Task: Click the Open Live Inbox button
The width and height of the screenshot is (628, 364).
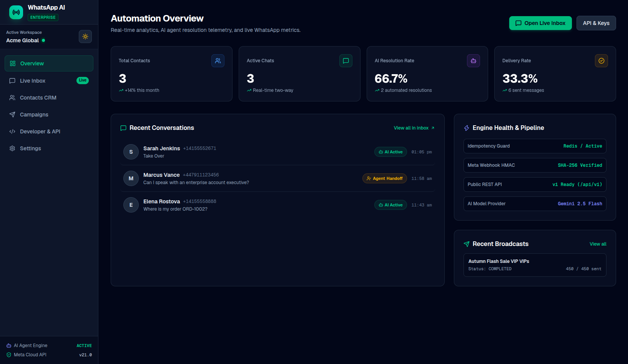Action: click(x=540, y=23)
